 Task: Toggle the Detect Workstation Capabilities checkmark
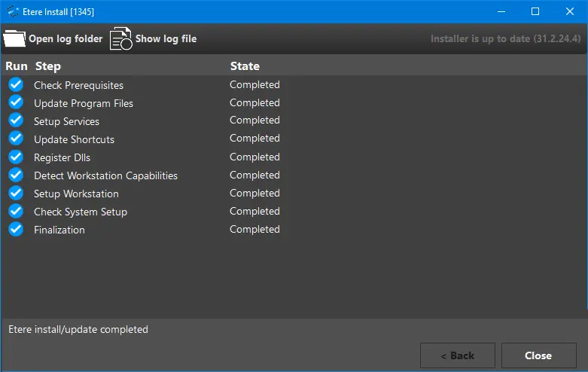point(16,175)
